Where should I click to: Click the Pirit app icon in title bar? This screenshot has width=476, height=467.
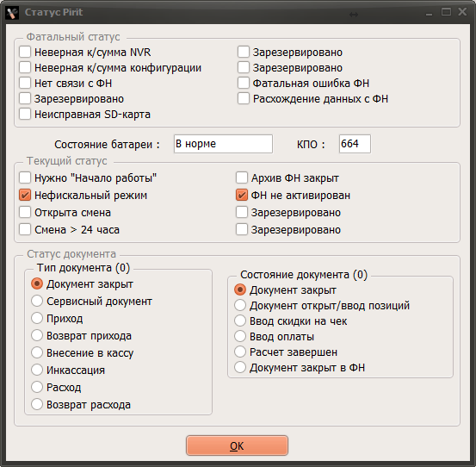coord(12,13)
